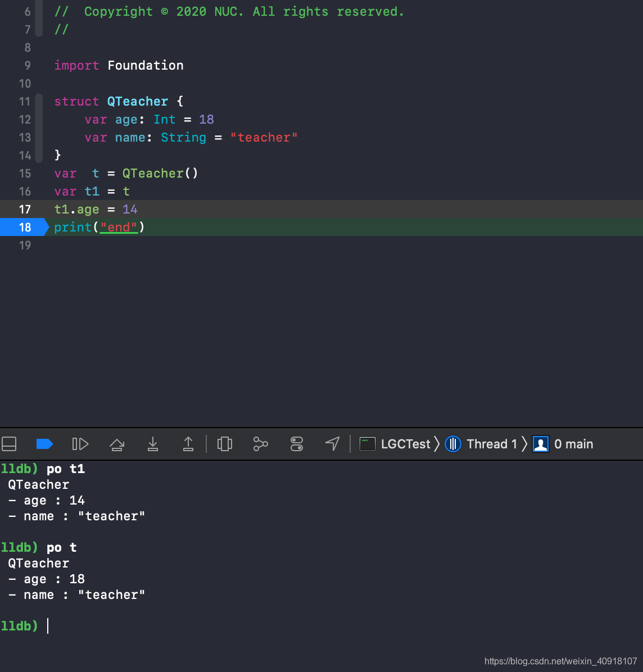This screenshot has width=643, height=672.
Task: Open the Debug View Hierarchy tool
Action: pos(225,444)
